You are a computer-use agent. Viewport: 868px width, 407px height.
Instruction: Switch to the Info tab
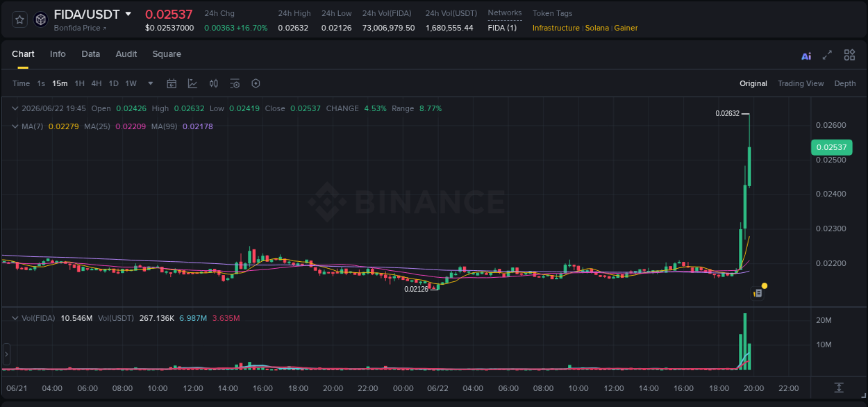click(x=58, y=54)
